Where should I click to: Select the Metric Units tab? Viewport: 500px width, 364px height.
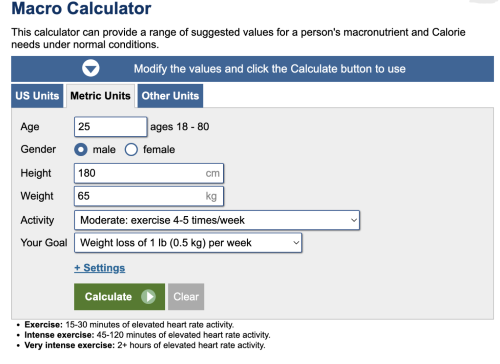click(x=100, y=96)
